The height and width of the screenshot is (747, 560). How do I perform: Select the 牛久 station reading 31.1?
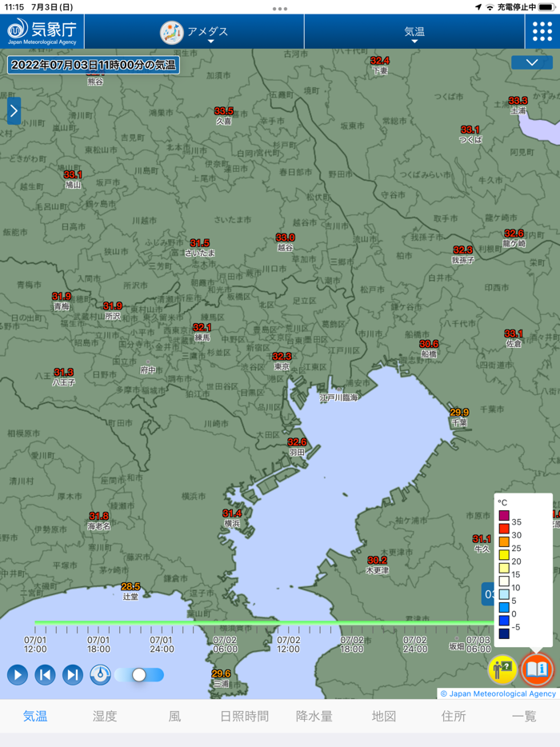pyautogui.click(x=482, y=544)
